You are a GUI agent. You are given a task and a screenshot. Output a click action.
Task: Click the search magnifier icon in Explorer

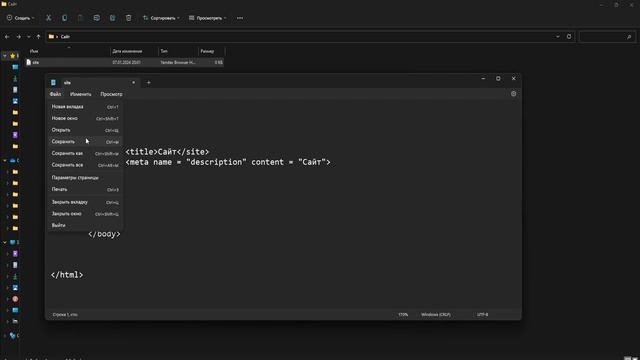629,37
